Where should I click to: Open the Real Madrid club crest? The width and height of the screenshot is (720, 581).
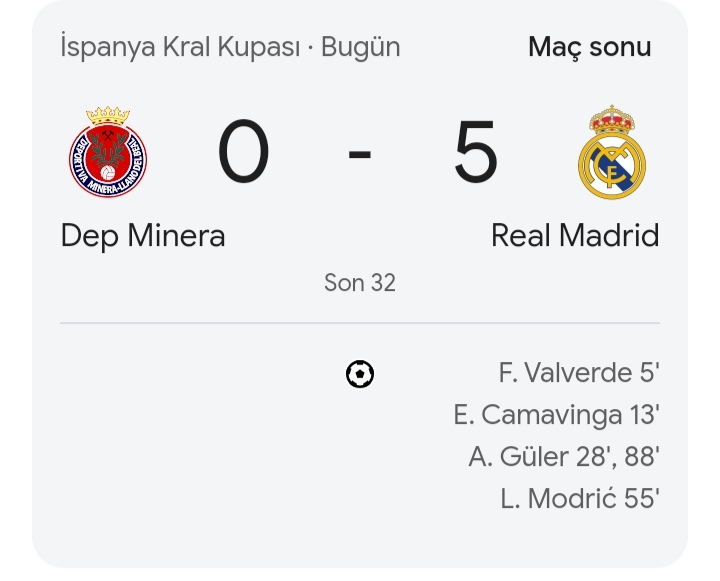612,152
